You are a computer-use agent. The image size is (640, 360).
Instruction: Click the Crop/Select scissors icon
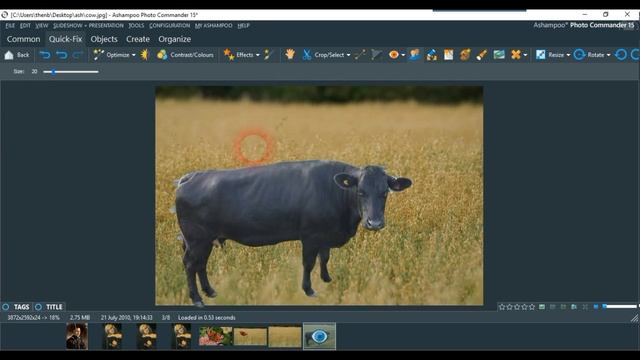(x=307, y=55)
